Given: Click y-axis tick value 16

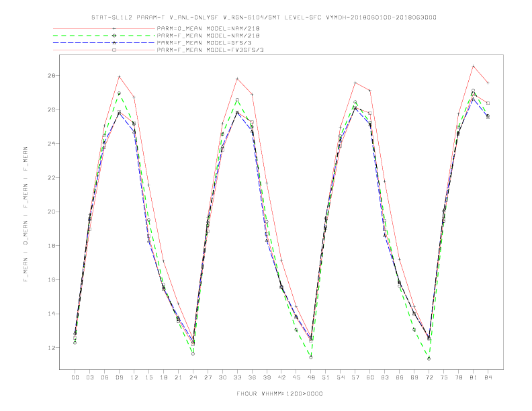Looking at the screenshot, I should (x=51, y=280).
